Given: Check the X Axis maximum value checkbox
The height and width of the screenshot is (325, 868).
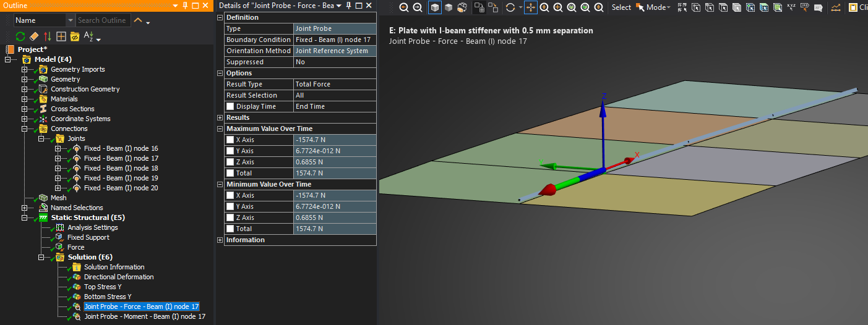Looking at the screenshot, I should coord(230,140).
